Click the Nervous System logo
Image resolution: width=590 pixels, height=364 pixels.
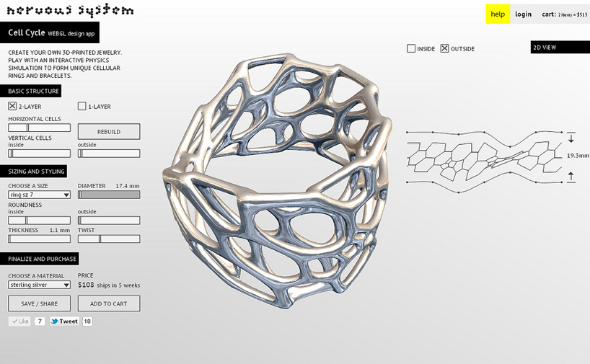pyautogui.click(x=71, y=10)
